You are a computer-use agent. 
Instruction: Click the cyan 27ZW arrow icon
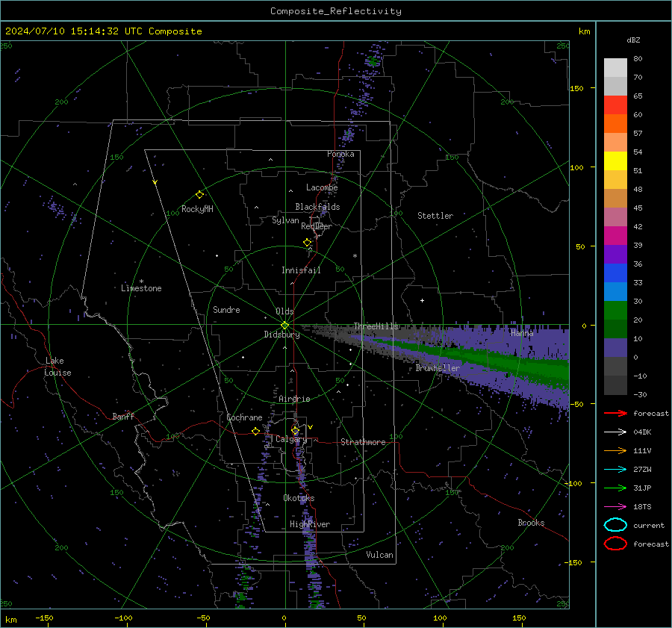pos(615,470)
